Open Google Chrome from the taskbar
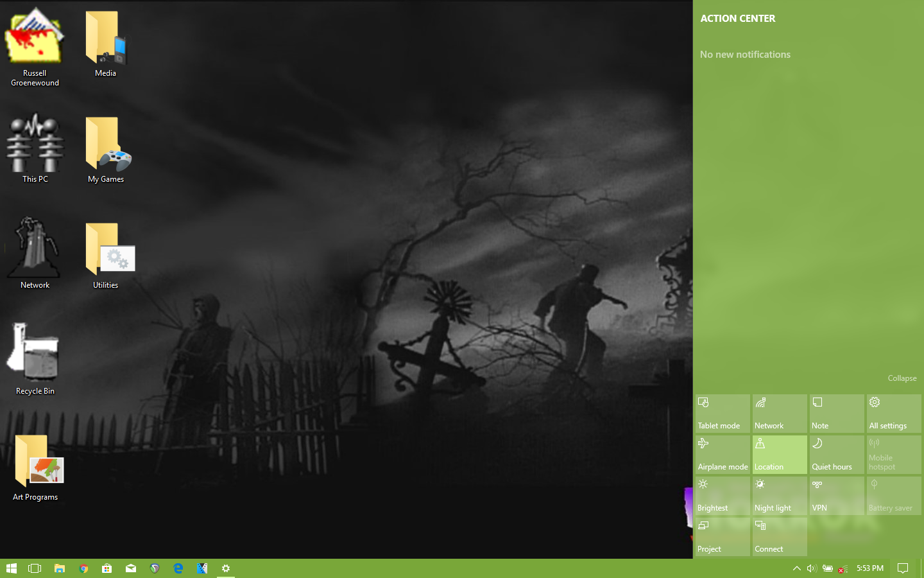Viewport: 924px width, 578px height. tap(83, 568)
